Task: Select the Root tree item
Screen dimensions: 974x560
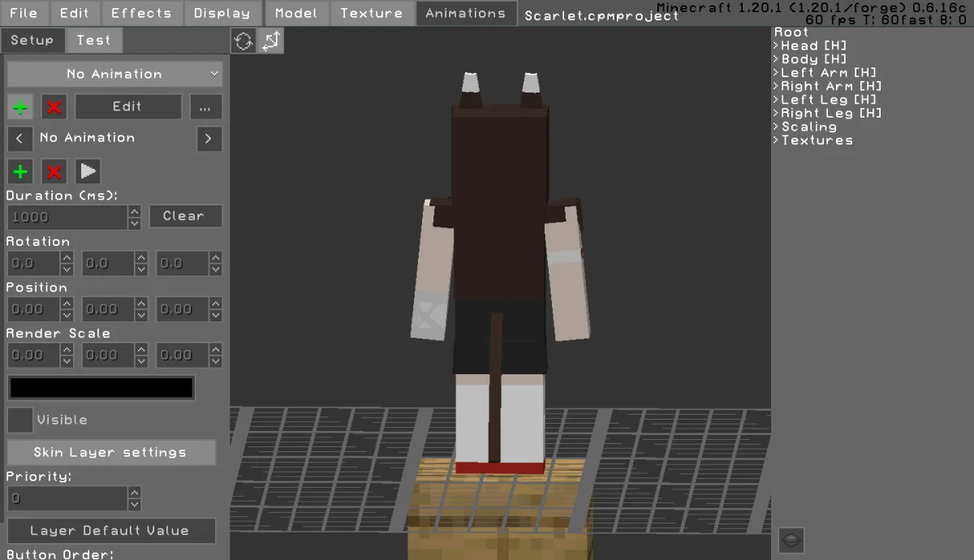Action: pos(792,32)
